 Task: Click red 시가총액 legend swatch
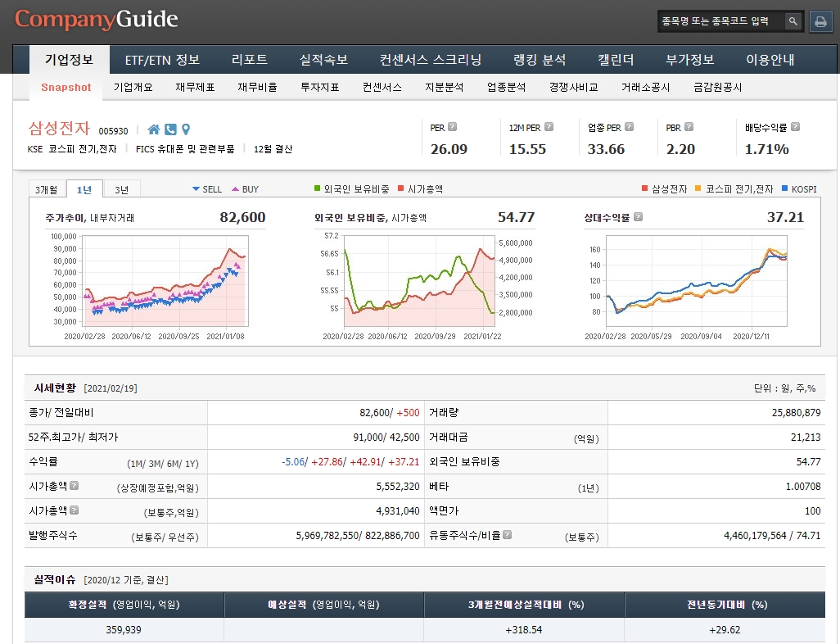coord(400,188)
